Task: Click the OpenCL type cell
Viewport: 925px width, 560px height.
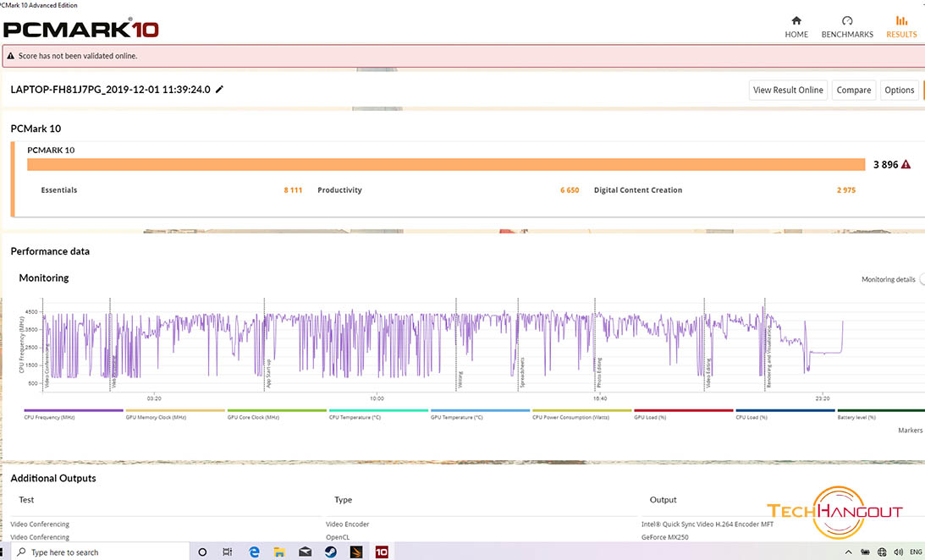Action: (x=338, y=537)
